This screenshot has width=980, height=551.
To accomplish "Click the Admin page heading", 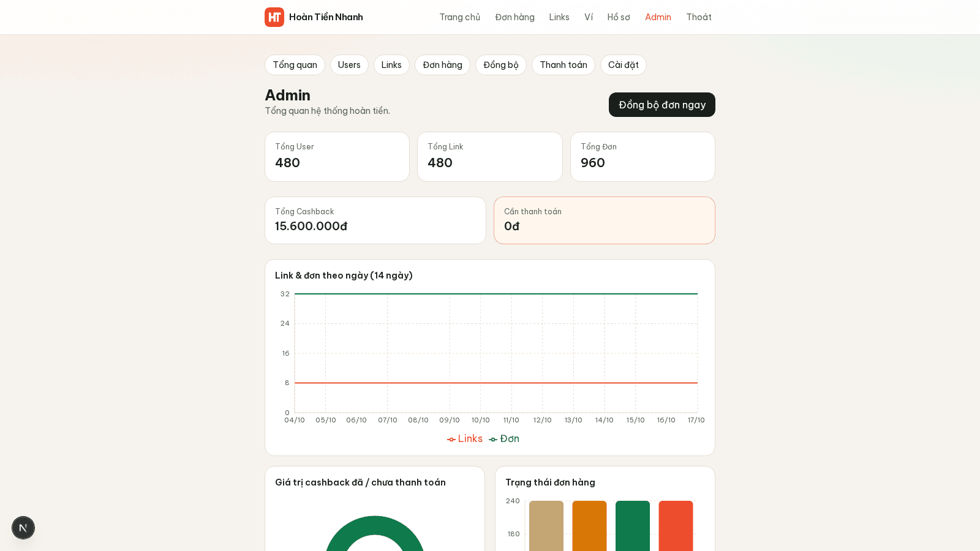I will 287,95.
